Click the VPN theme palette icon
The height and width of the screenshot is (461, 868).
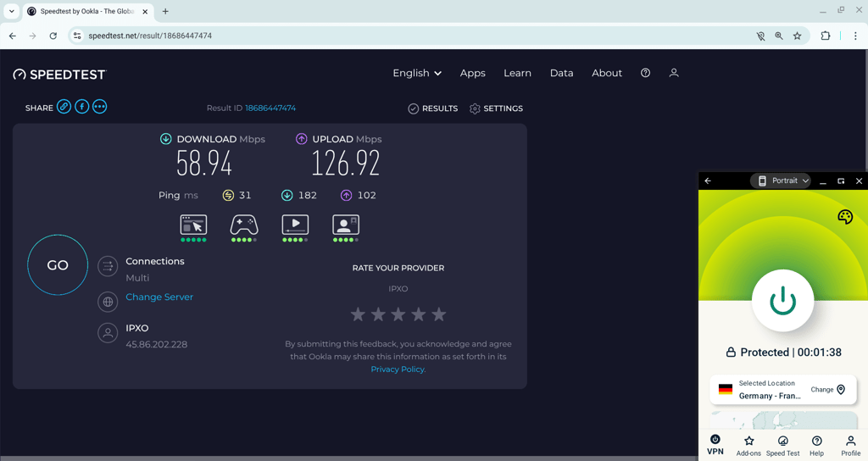[845, 216]
